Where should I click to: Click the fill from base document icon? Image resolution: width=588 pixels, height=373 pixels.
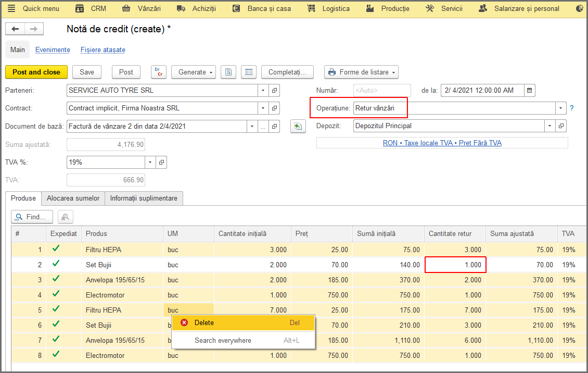(x=298, y=126)
